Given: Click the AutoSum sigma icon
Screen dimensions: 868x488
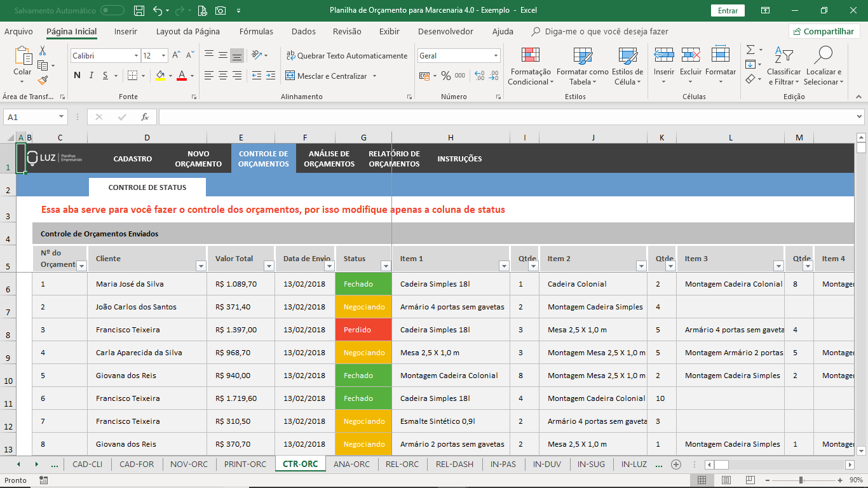Looking at the screenshot, I should [x=750, y=50].
